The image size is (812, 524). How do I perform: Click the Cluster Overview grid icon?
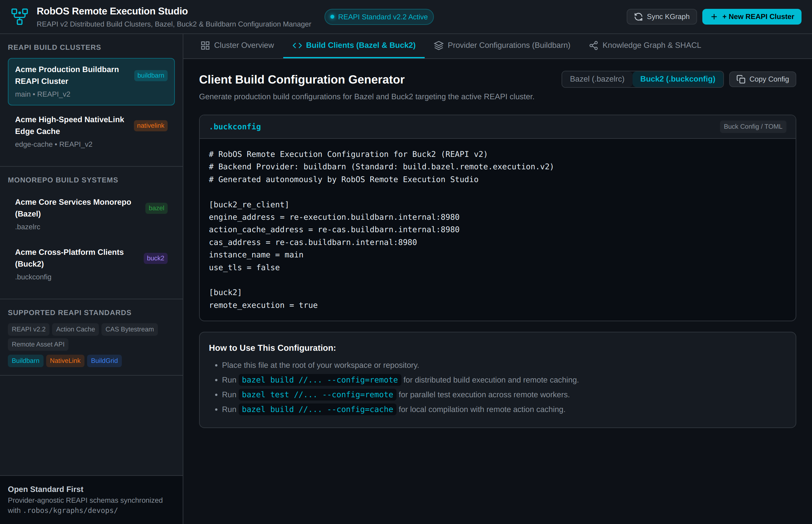pos(205,46)
